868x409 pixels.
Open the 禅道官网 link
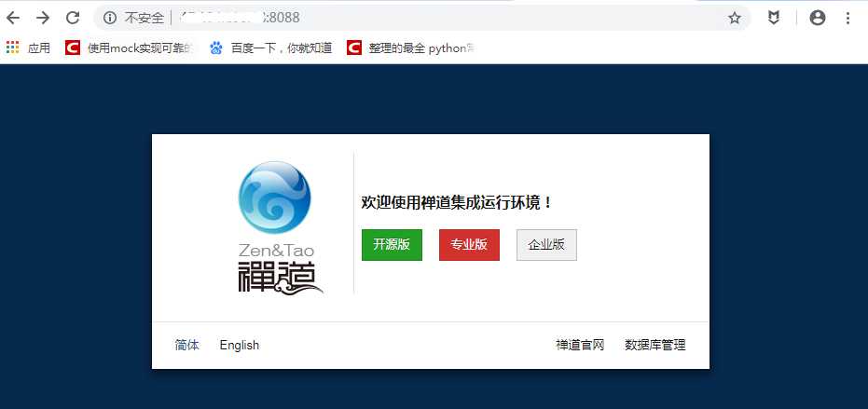[x=580, y=346]
